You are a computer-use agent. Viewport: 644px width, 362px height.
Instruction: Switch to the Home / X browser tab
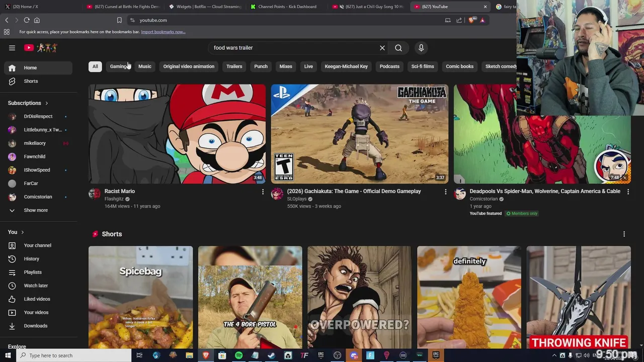pos(40,7)
